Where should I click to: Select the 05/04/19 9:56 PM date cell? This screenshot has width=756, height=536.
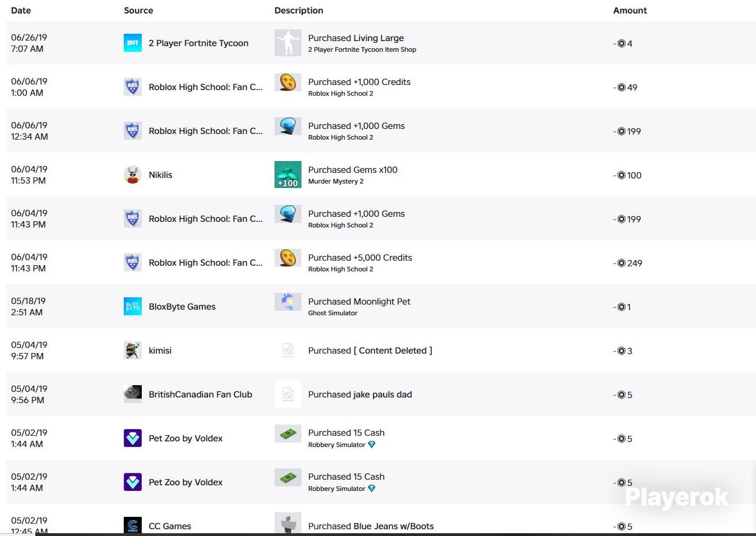coord(29,394)
